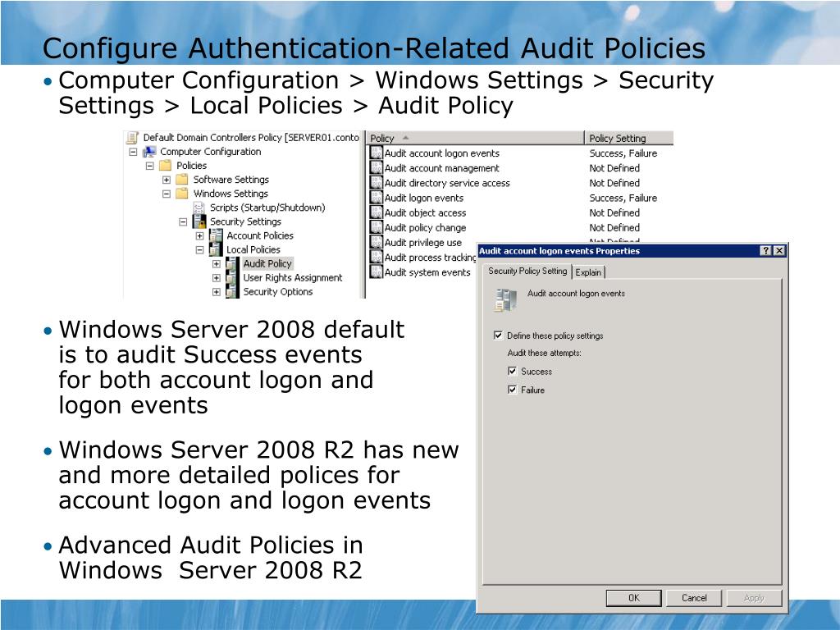Sort by the Policy Setting column header

tap(629, 138)
